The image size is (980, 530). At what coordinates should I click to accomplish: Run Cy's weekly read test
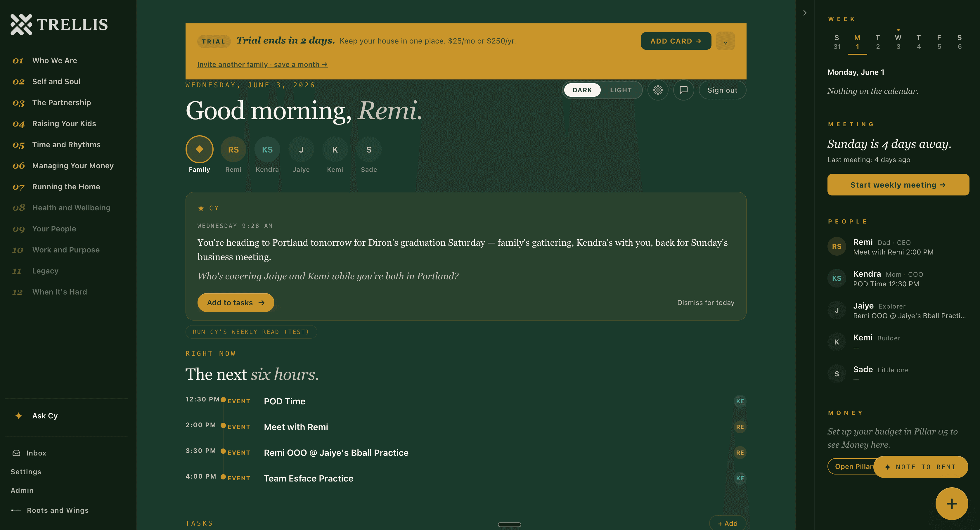(x=251, y=332)
